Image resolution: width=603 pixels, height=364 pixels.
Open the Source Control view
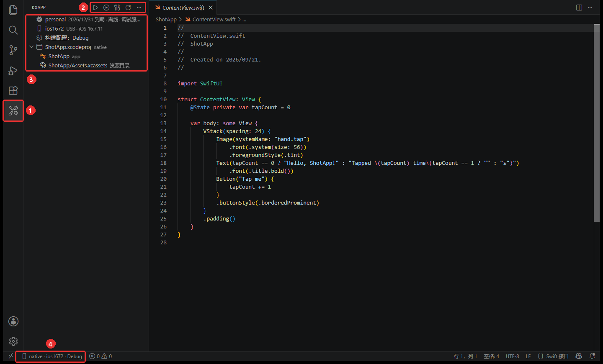(x=13, y=50)
